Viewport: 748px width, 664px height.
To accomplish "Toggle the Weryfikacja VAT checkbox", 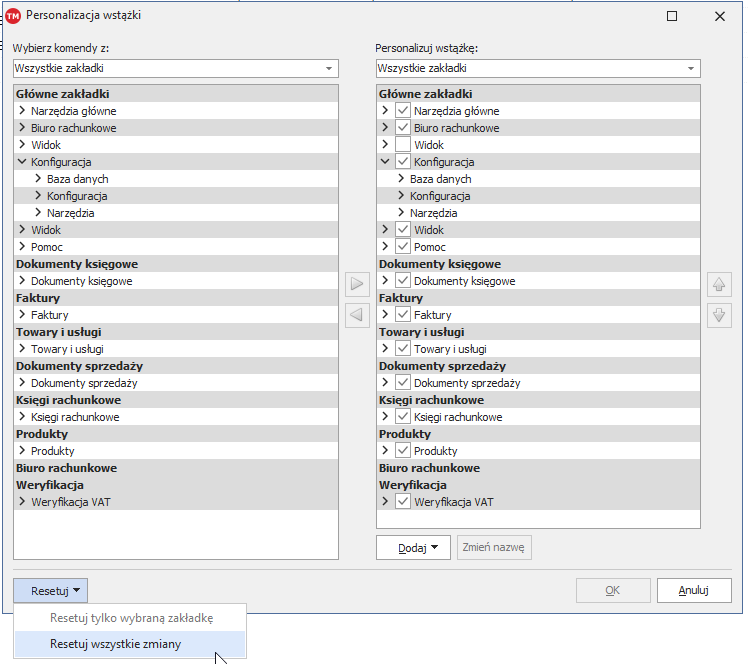I will (x=403, y=502).
